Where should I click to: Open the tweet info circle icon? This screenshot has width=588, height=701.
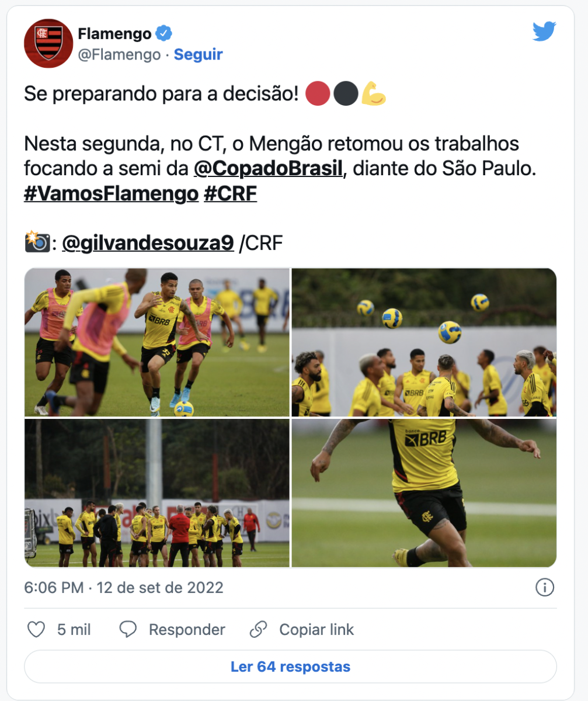click(x=544, y=587)
